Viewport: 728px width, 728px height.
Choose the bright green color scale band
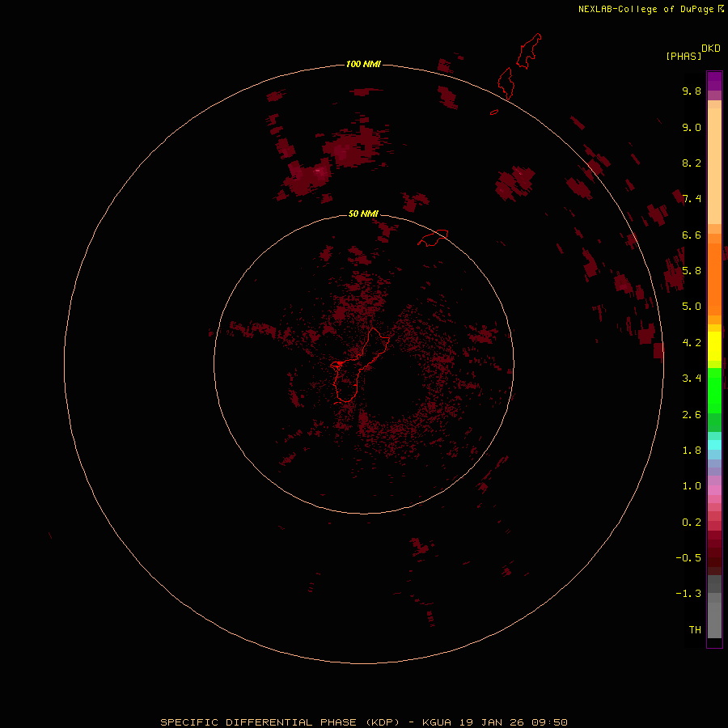click(714, 390)
